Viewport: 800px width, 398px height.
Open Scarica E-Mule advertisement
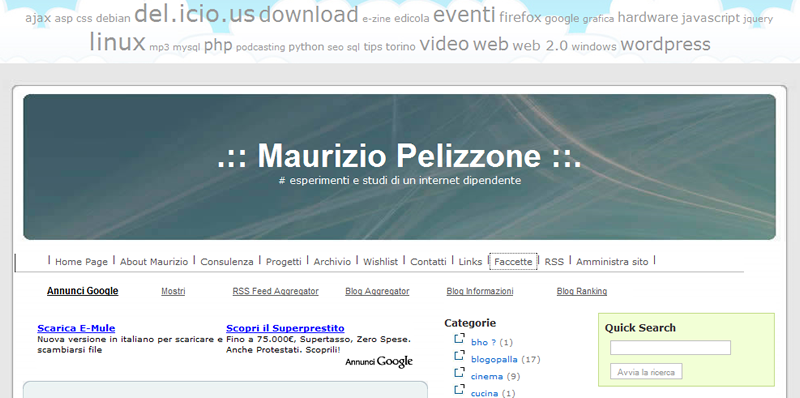coord(76,328)
